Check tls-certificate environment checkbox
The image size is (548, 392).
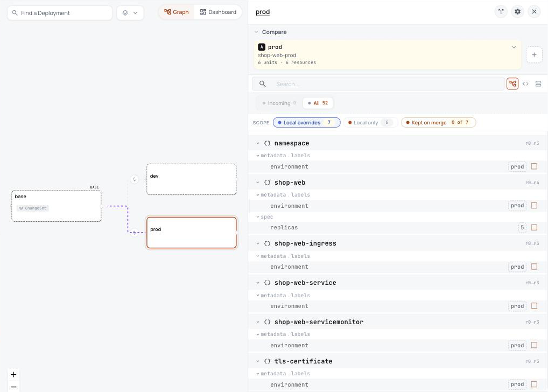click(534, 384)
